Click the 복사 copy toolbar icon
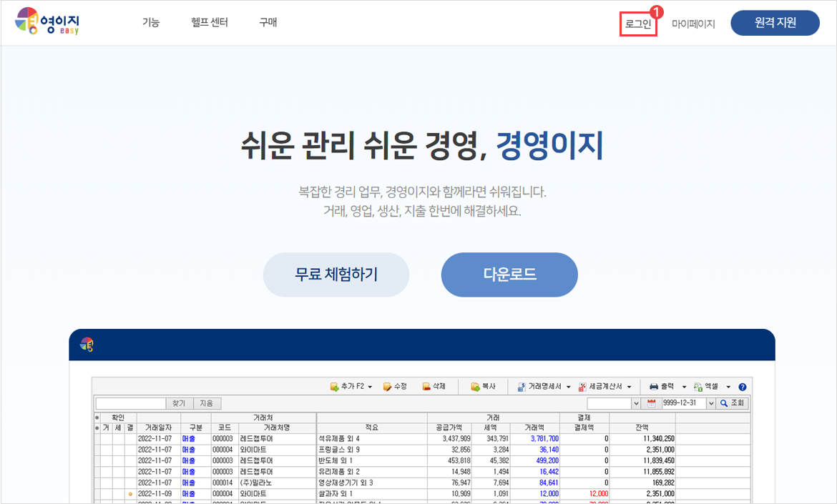Viewport: 837px width, 504px height. pyautogui.click(x=475, y=387)
